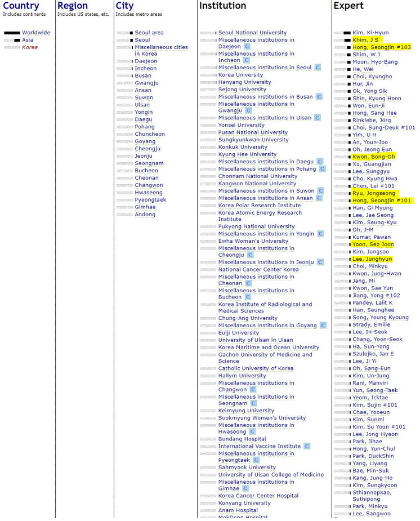Open Gachon University of Medicine and Science
Viewport: 420px width, 521px height.
coord(265,358)
